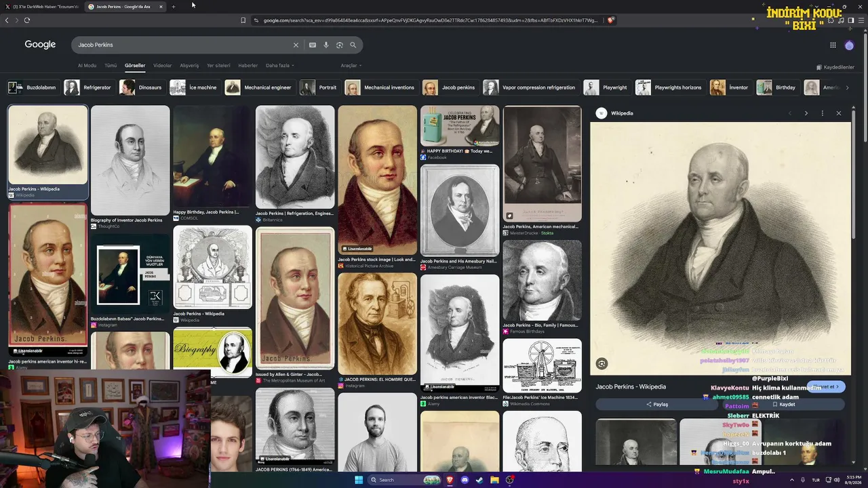Open the Windows Start menu

(x=359, y=480)
